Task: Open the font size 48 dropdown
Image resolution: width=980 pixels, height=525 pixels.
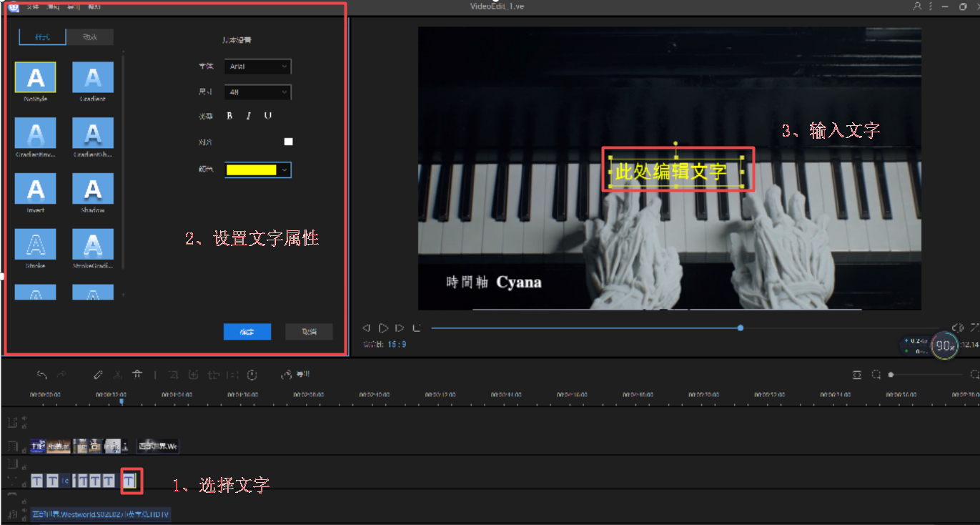Action: [257, 92]
